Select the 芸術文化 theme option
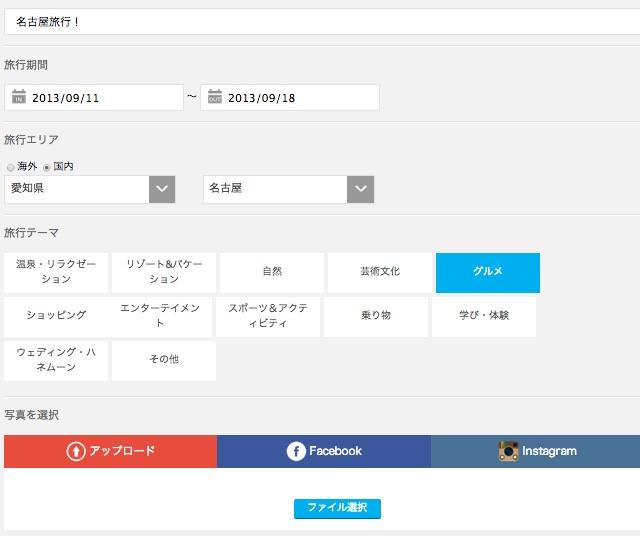Viewport: 640px width, 536px height. click(380, 272)
